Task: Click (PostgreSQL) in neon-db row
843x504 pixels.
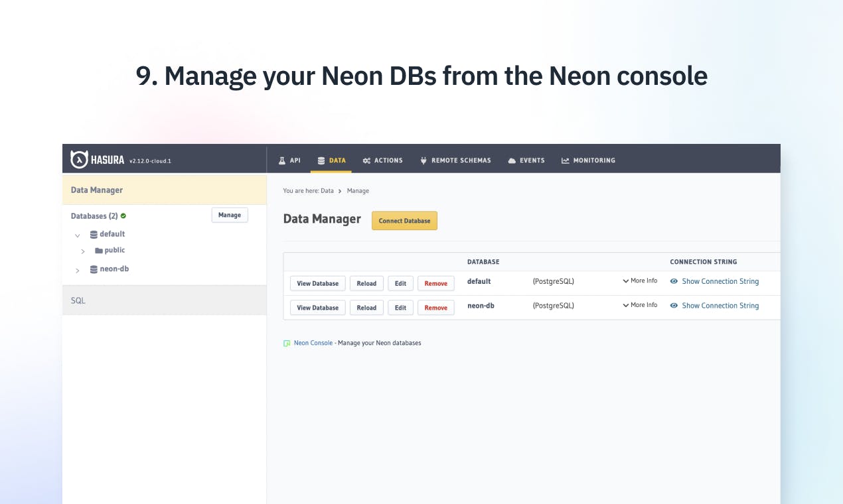Action: 554,306
